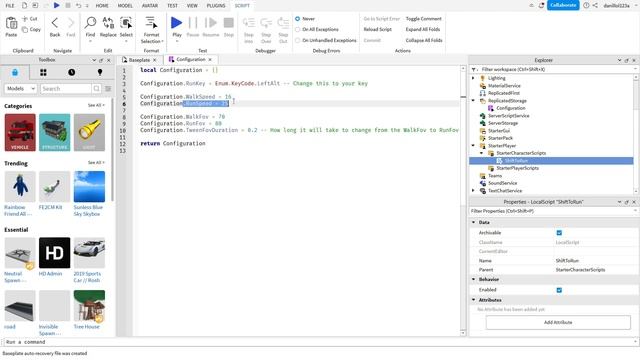
Task: Click the Copy tool
Action: click(31, 29)
